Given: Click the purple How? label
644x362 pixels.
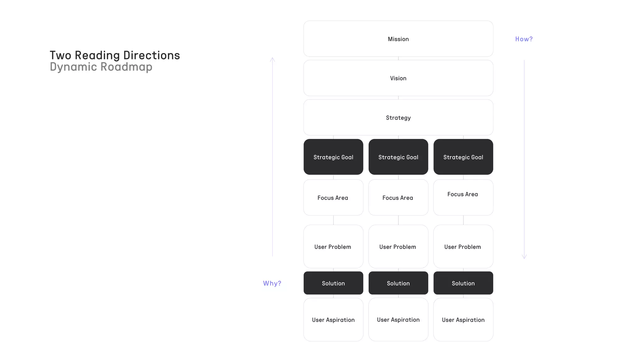Looking at the screenshot, I should pos(524,39).
